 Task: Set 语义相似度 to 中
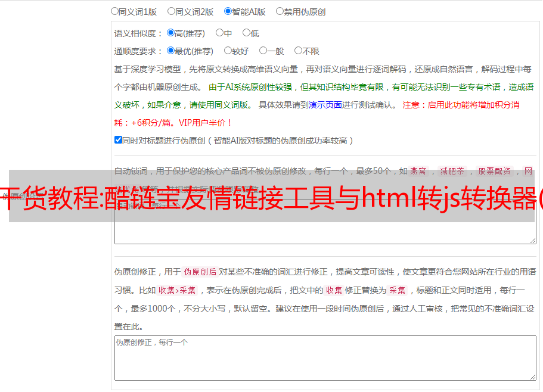[x=219, y=33]
